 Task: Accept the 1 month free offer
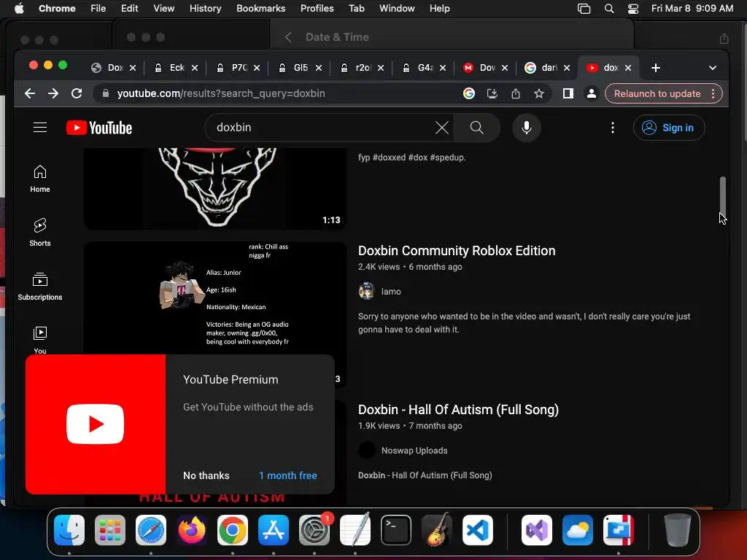click(x=287, y=475)
